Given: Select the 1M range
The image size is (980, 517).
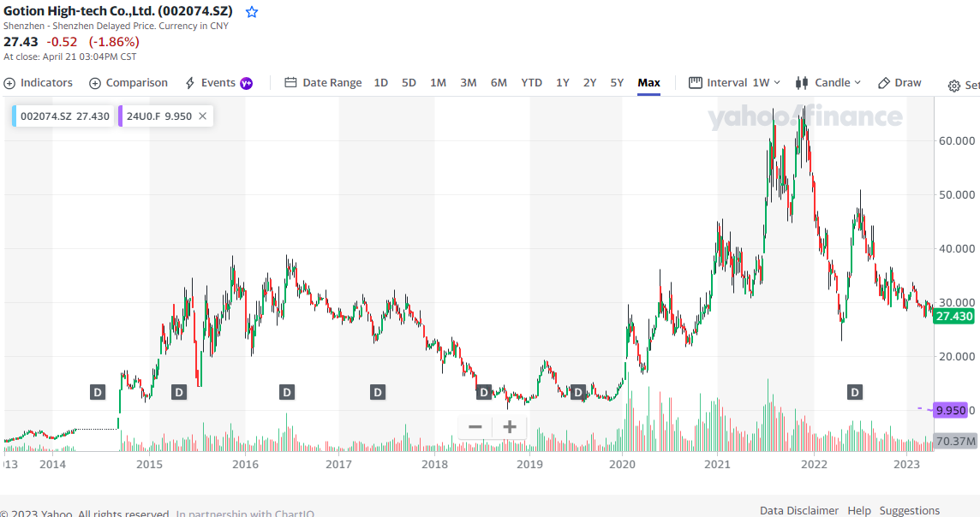Looking at the screenshot, I should [x=438, y=82].
